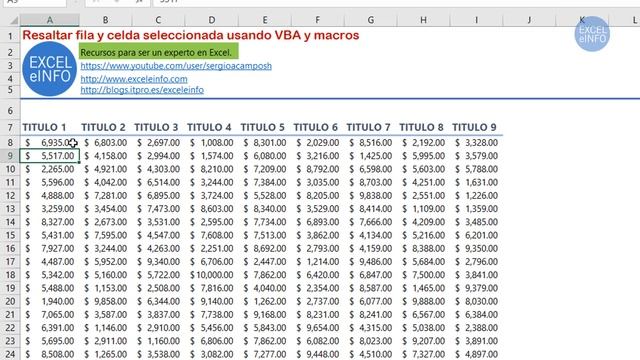Screen dimensions: 640x360
Task: Select the cell containing 9,838.00
Action: 371,196
